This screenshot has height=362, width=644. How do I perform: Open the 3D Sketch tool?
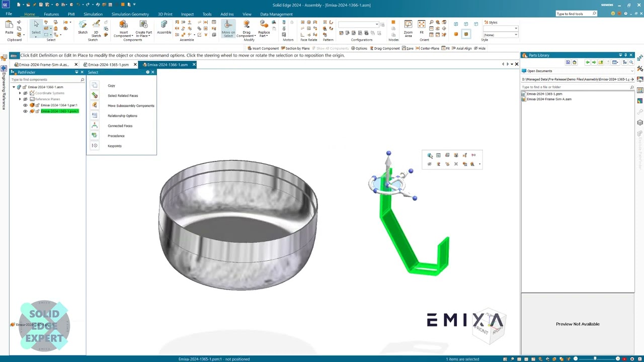point(96,28)
